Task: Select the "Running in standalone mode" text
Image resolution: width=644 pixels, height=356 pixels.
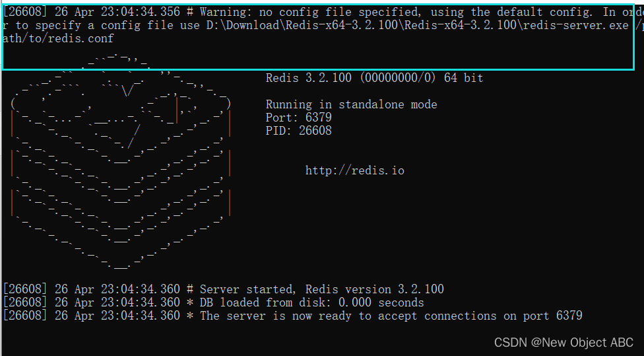Action: (x=351, y=104)
